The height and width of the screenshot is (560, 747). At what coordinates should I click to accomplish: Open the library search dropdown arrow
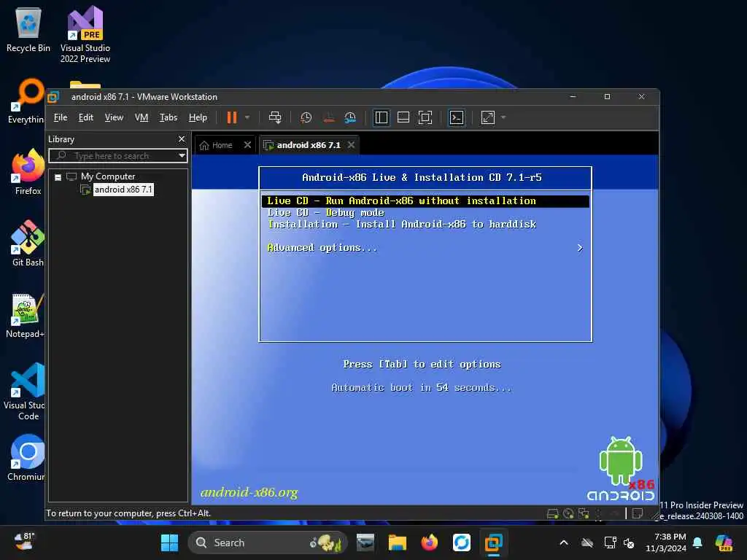click(x=182, y=156)
